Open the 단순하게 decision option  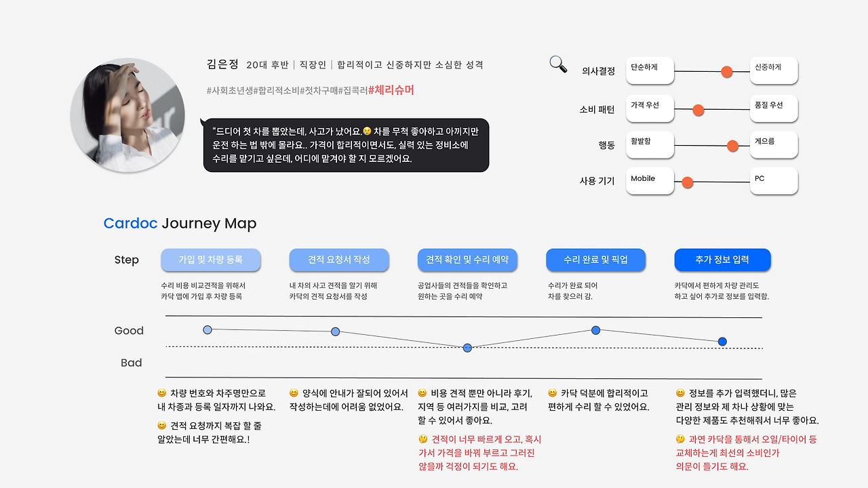[x=649, y=70]
